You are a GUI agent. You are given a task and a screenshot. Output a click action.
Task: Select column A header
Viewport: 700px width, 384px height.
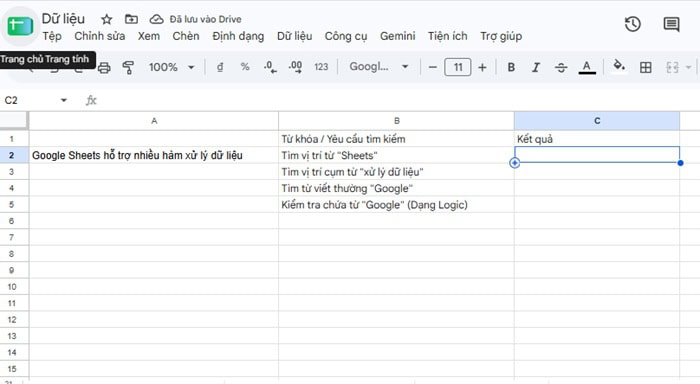[154, 121]
